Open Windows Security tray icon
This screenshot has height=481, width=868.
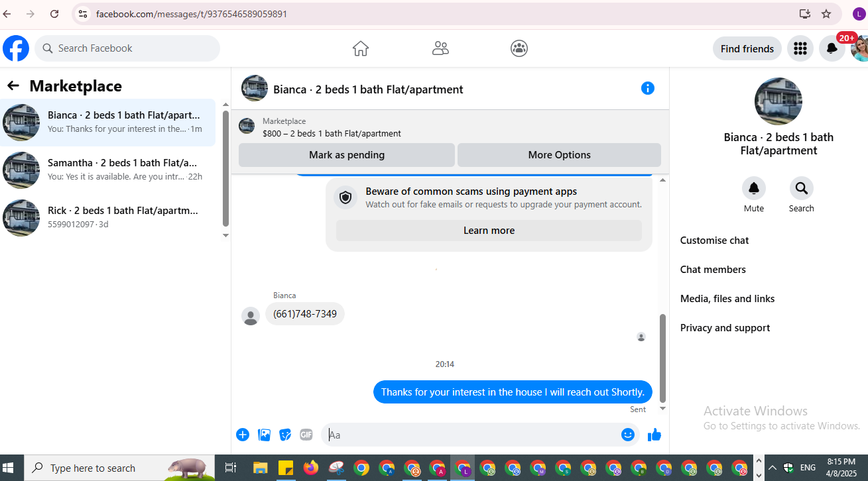click(x=788, y=468)
